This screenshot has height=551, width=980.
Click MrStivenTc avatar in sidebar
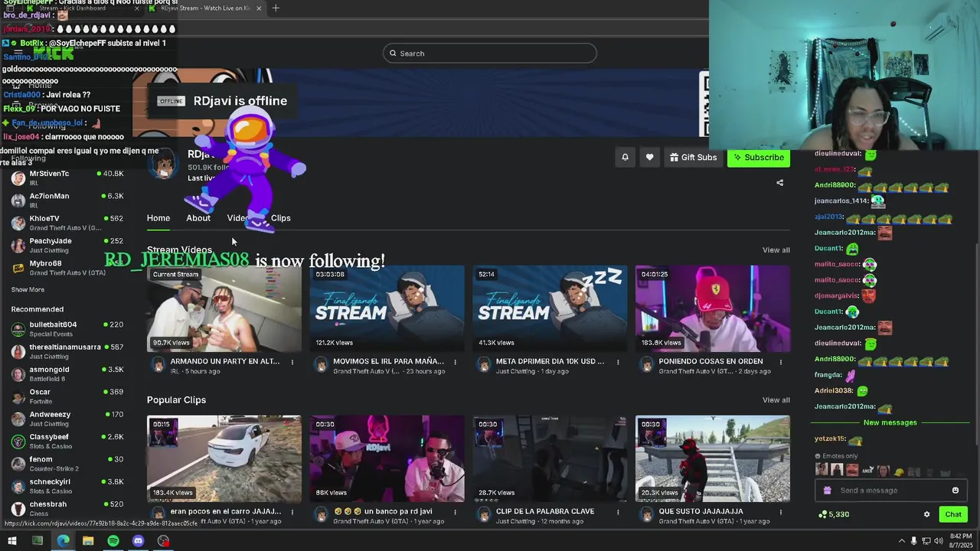coord(18,178)
